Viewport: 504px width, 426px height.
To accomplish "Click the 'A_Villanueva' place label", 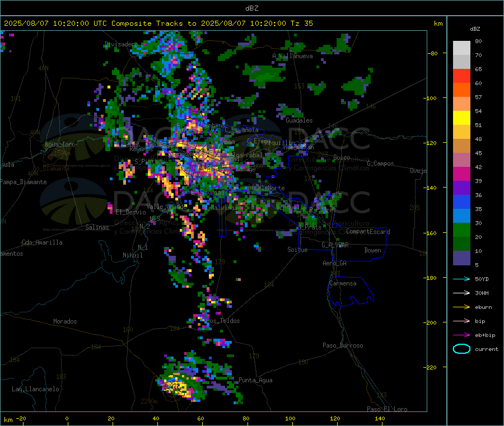I will pyautogui.click(x=292, y=56).
